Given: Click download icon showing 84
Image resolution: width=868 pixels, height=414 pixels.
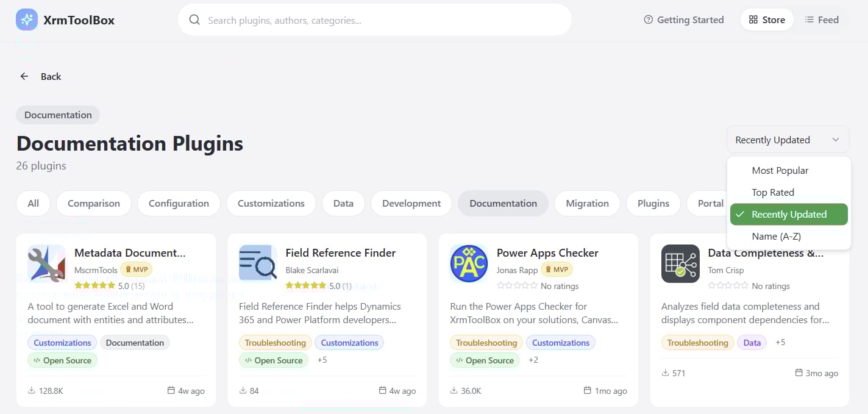Looking at the screenshot, I should point(243,390).
